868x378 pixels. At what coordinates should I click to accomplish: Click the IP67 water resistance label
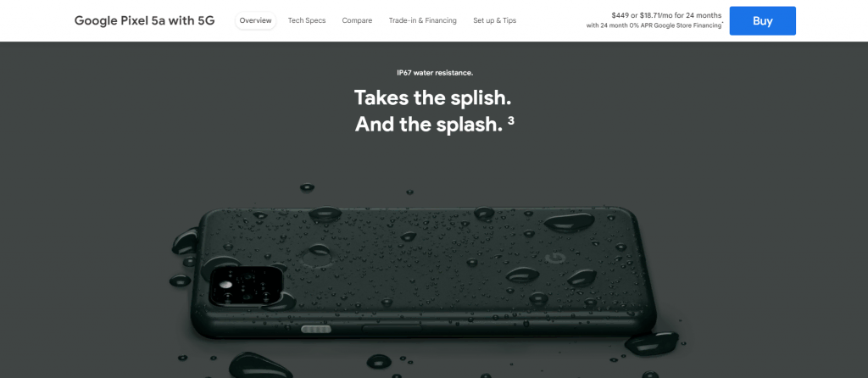click(x=435, y=73)
